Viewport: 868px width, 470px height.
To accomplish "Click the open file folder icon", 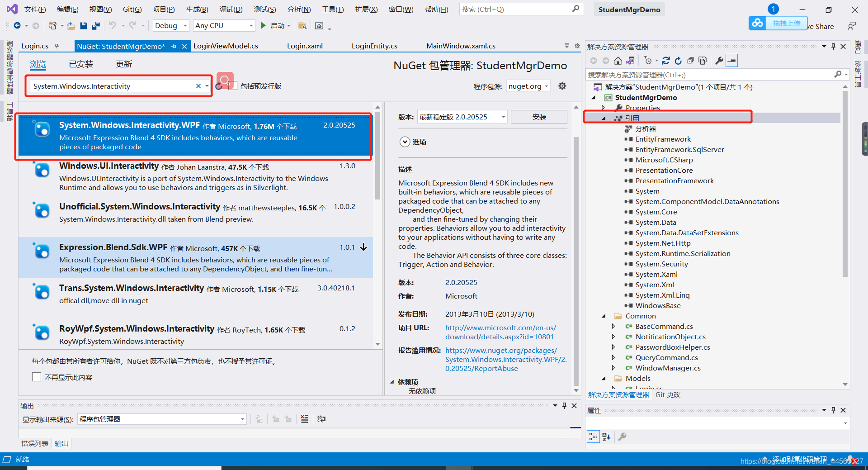I will click(71, 26).
